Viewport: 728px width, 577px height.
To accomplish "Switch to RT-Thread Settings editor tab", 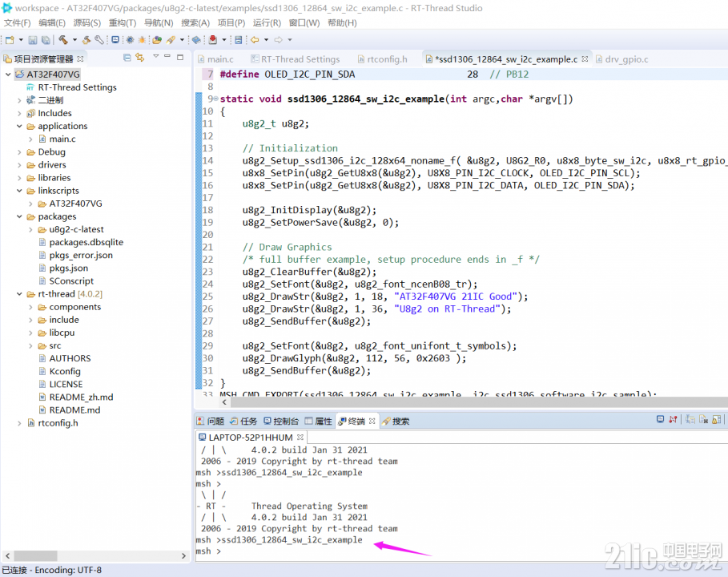I will pos(296,59).
